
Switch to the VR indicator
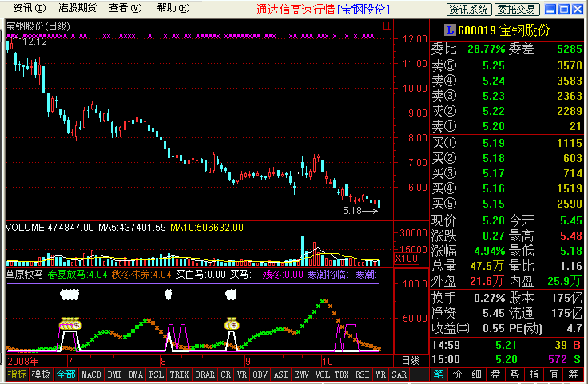[x=242, y=374]
